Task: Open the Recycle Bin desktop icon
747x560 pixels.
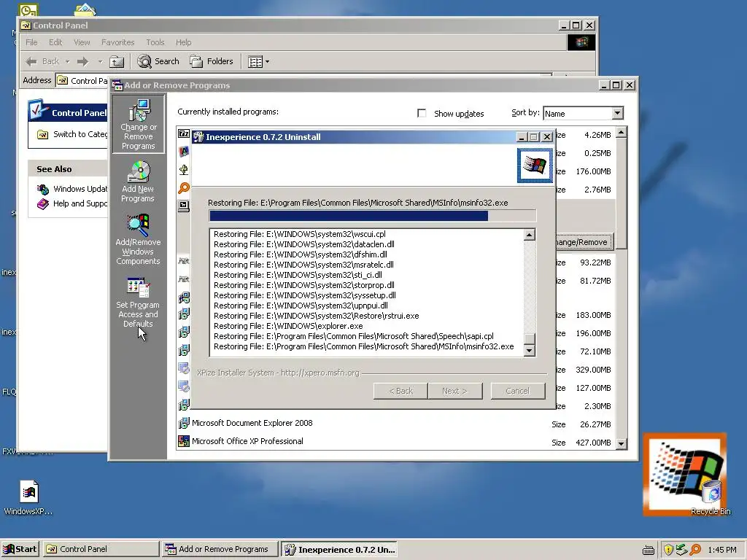Action: [x=711, y=496]
